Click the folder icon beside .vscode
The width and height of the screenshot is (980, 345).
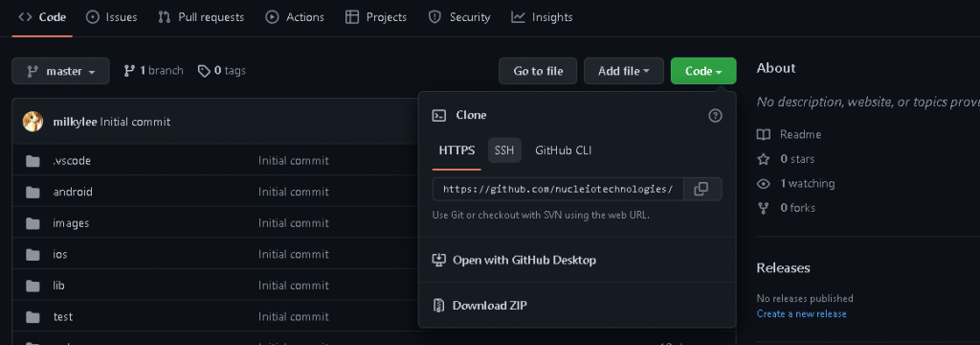[x=33, y=162]
